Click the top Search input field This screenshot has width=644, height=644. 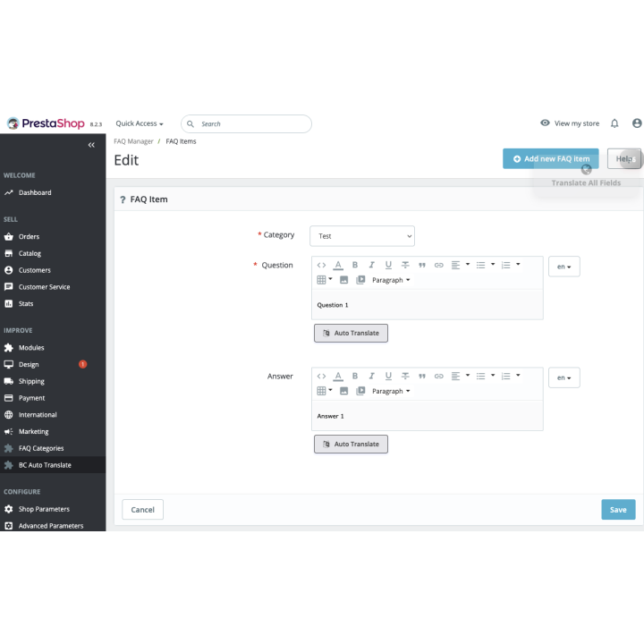click(250, 124)
